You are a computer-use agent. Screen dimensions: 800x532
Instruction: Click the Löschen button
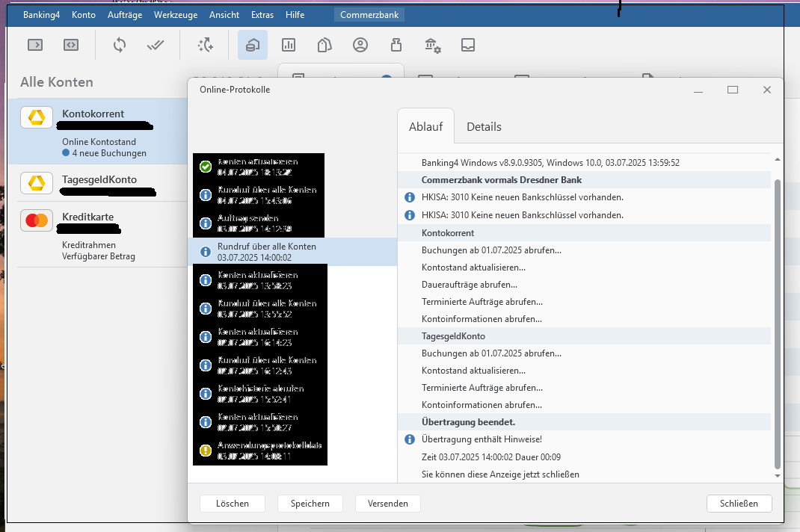(x=232, y=504)
